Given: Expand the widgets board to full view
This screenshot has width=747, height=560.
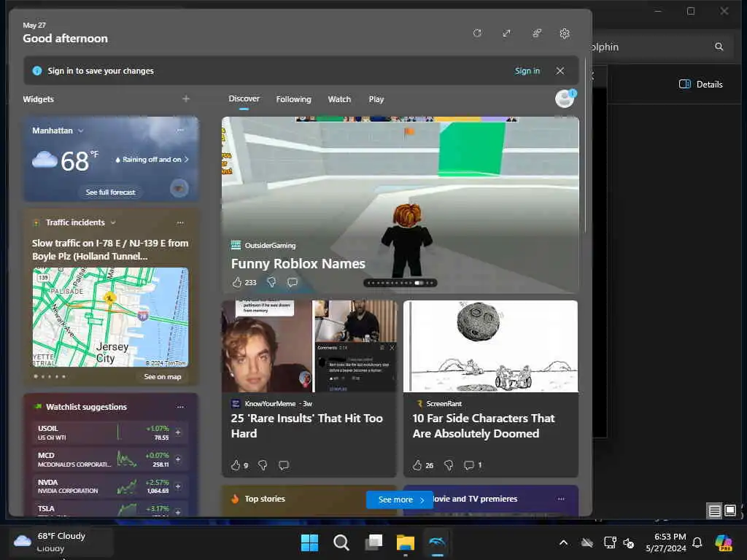Looking at the screenshot, I should click(506, 34).
